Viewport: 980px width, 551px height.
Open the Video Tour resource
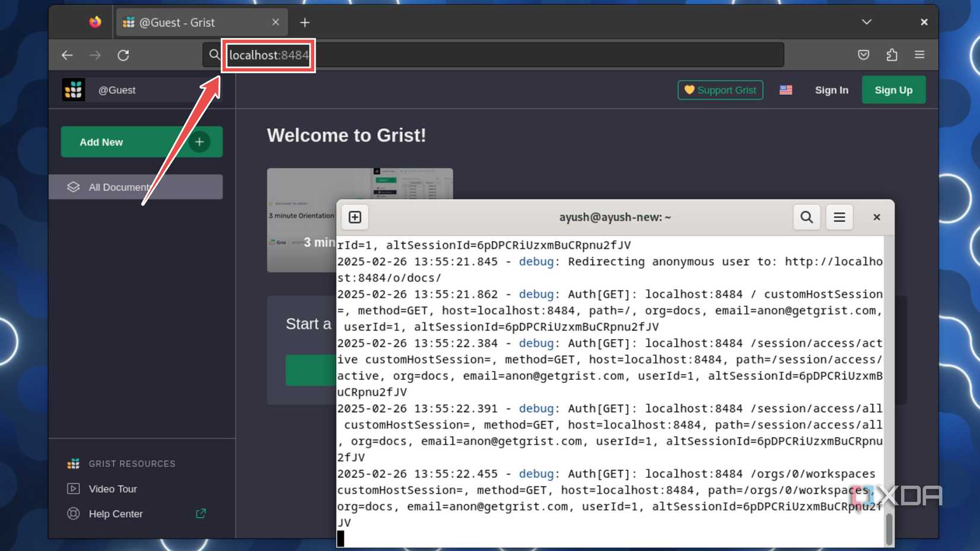[x=113, y=489]
